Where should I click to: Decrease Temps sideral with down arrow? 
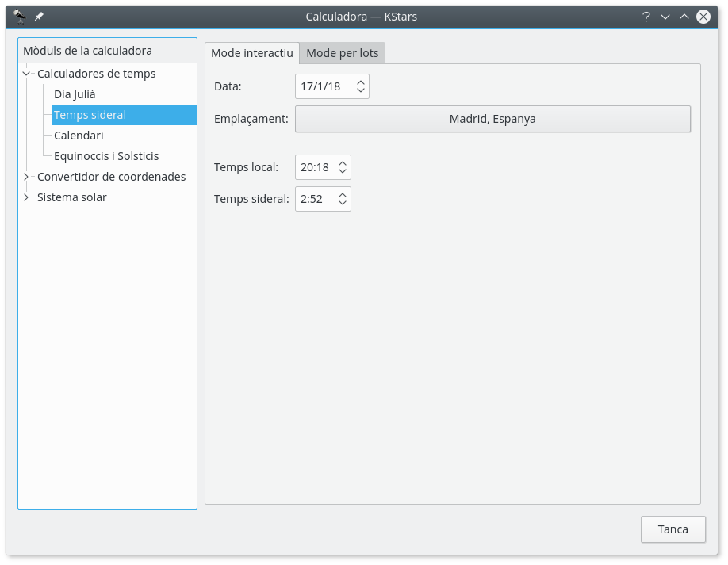[x=343, y=204]
